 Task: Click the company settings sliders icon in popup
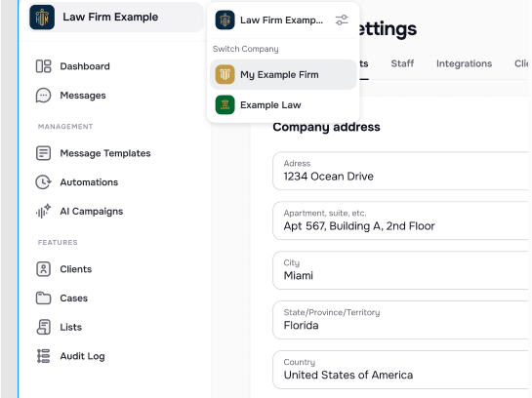click(342, 20)
